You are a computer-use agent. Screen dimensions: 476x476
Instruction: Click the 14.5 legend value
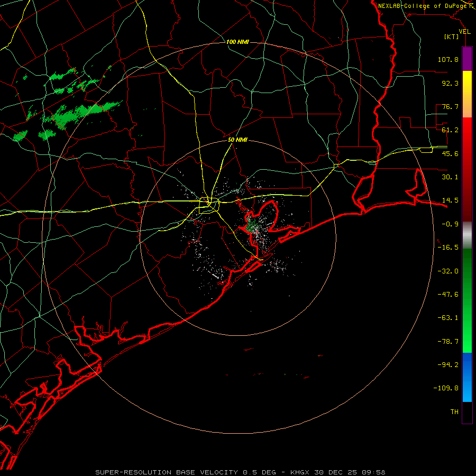click(450, 200)
